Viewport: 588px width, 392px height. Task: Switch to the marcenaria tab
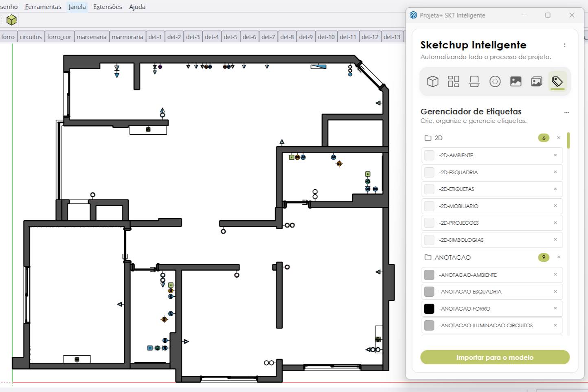(x=91, y=36)
